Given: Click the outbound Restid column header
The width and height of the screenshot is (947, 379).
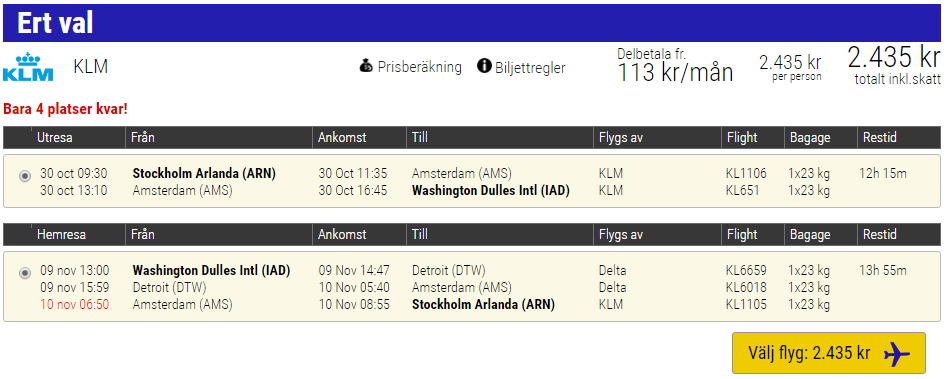Looking at the screenshot, I should (880, 138).
